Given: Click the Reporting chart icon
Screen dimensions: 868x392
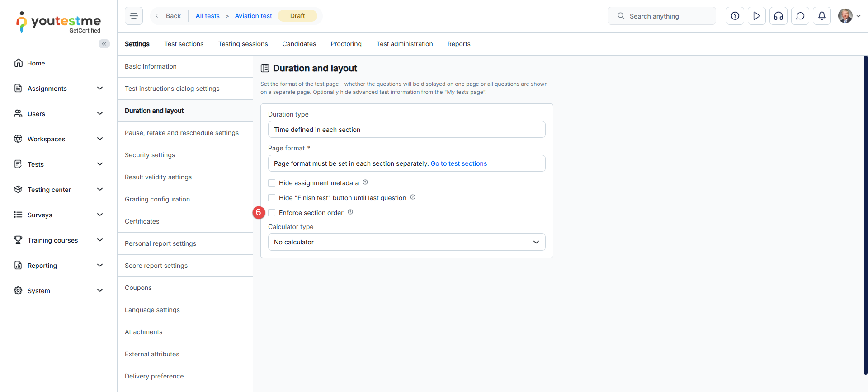Looking at the screenshot, I should [18, 265].
